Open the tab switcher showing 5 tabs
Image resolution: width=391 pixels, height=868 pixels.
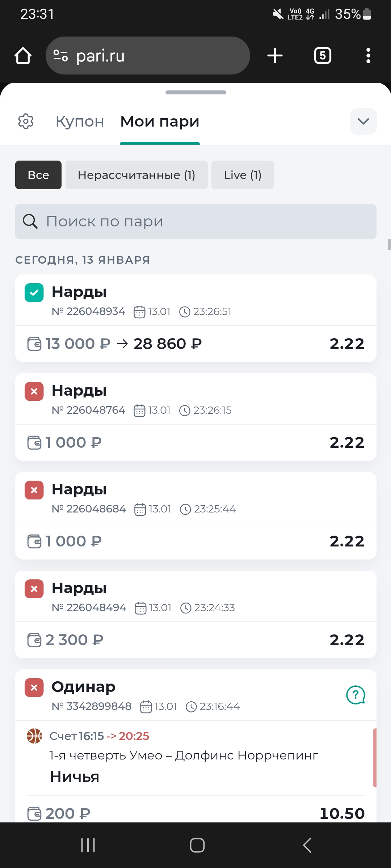tap(323, 56)
